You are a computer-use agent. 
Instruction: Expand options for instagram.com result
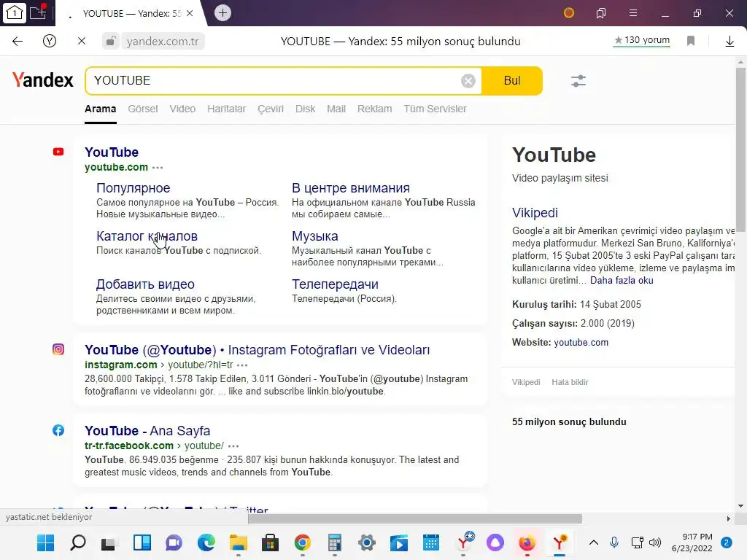(242, 365)
